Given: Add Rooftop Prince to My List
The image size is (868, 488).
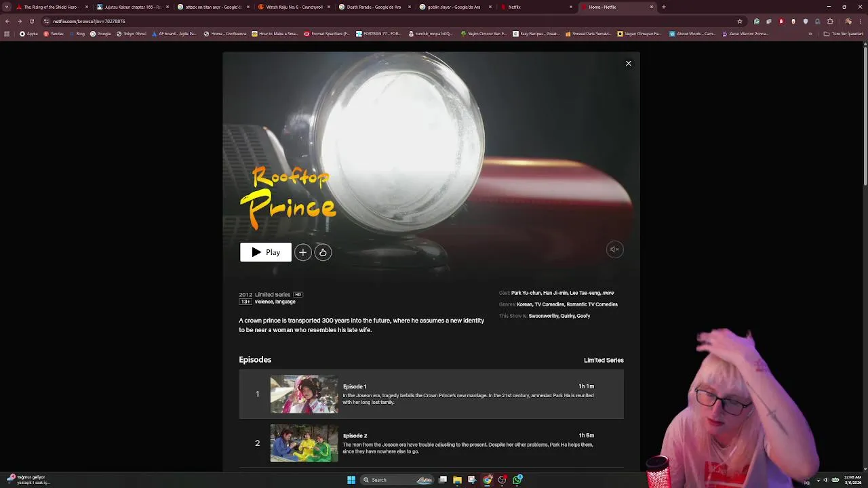Looking at the screenshot, I should [302, 252].
